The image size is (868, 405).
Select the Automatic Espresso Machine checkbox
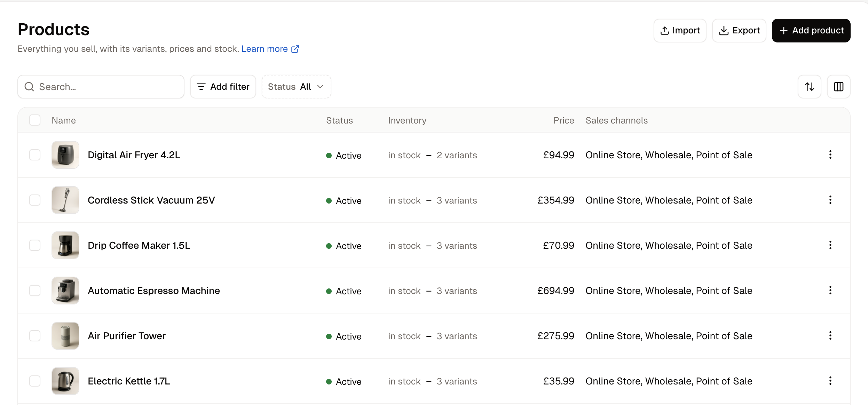point(35,291)
